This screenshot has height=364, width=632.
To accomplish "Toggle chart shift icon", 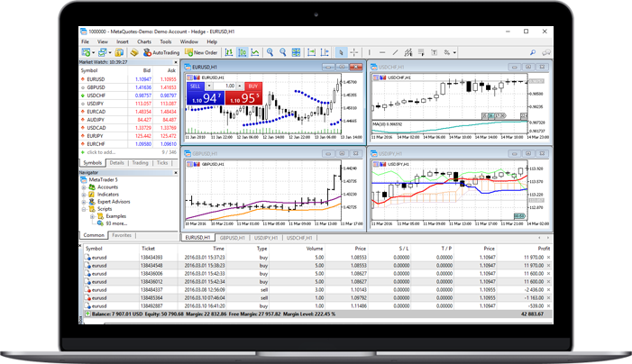I will click(x=325, y=52).
